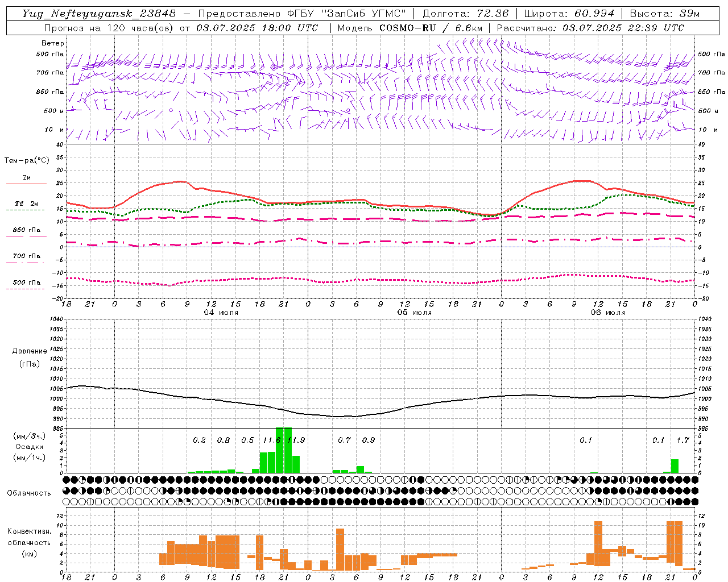Click the 0.7 precipitation total value
Viewport: 728px width, 582px height.
point(345,440)
